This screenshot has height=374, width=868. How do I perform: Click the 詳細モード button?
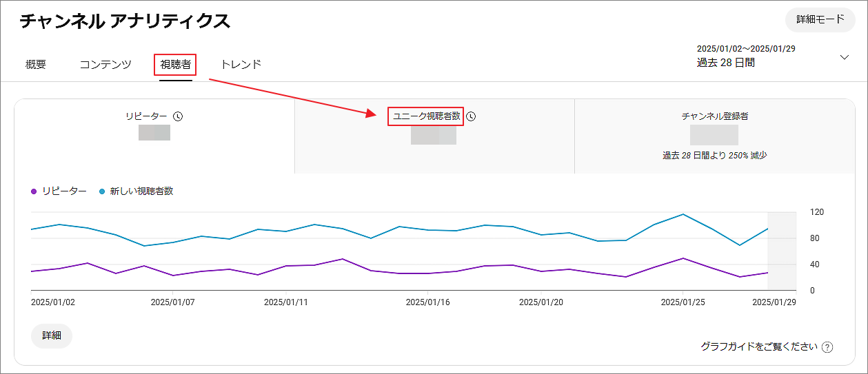pos(820,19)
